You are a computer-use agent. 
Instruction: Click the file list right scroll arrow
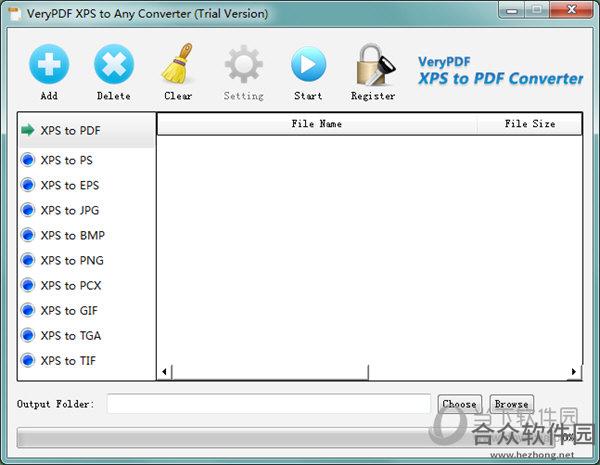click(573, 372)
